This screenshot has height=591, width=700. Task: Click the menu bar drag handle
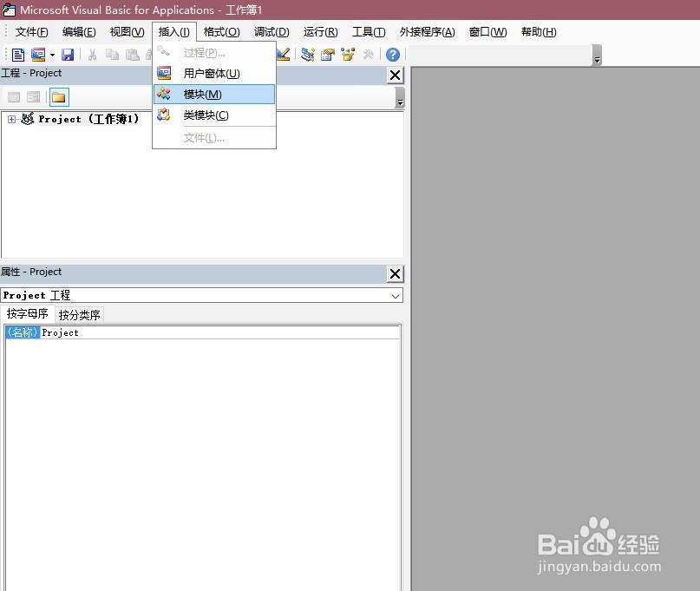point(5,32)
